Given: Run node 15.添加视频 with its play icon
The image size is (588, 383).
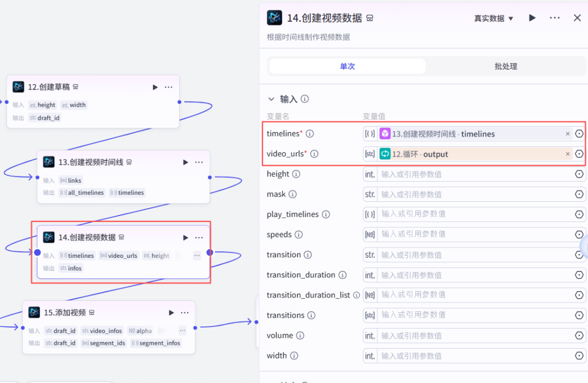Looking at the screenshot, I should 171,312.
